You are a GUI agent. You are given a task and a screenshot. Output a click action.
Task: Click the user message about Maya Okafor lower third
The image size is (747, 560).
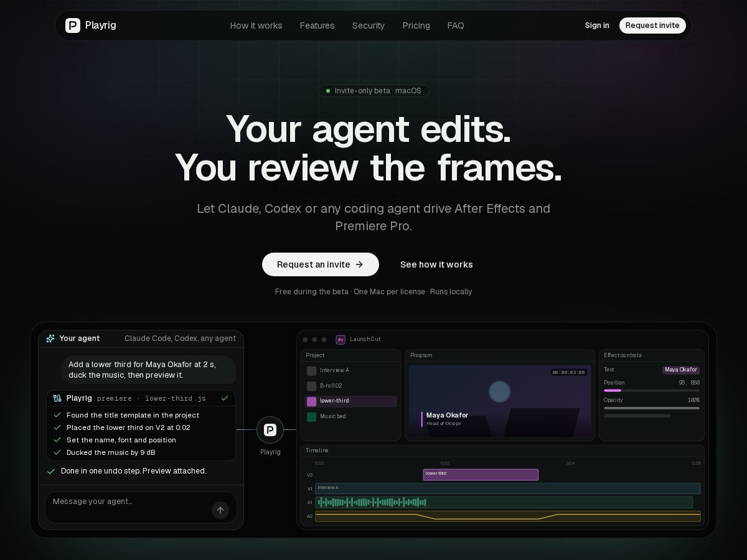[x=148, y=370]
